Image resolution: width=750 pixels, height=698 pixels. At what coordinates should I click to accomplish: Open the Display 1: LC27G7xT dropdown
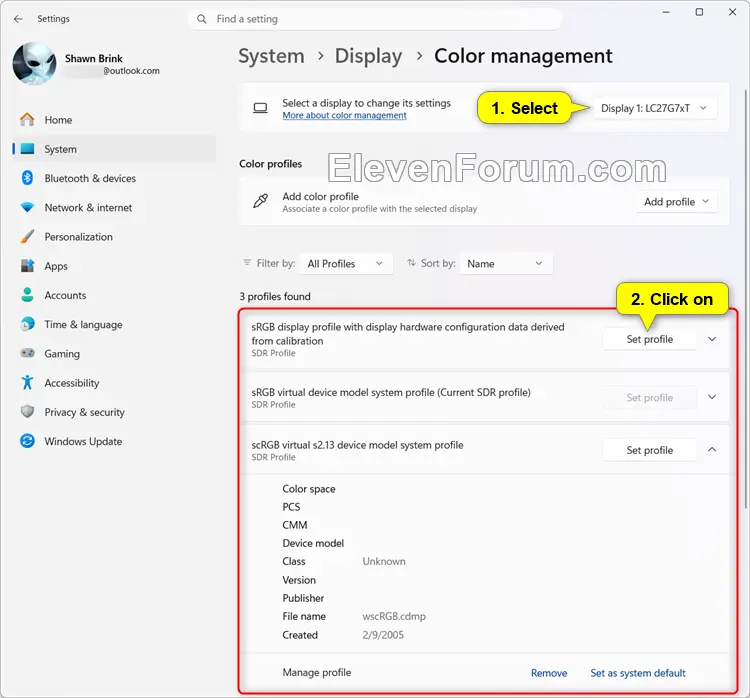(x=654, y=108)
